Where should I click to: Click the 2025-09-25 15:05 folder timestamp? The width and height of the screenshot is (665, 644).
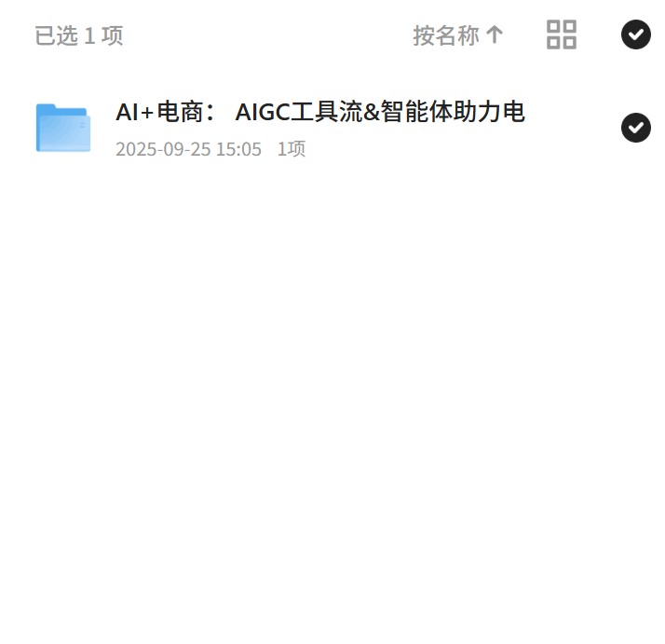click(188, 149)
